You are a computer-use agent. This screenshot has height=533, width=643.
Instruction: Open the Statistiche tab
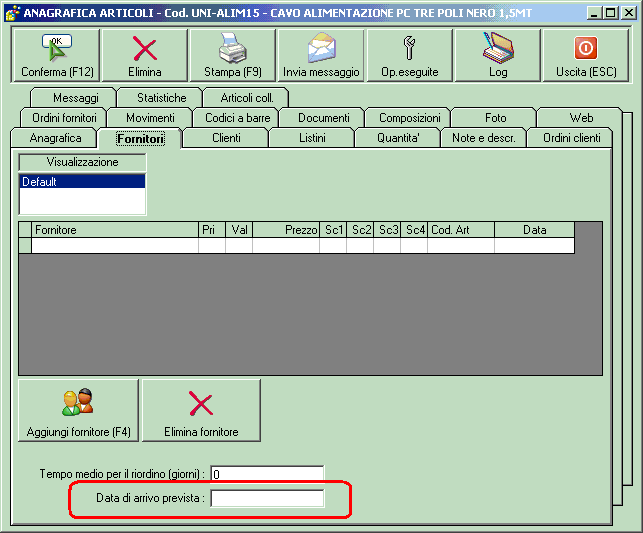[x=162, y=98]
